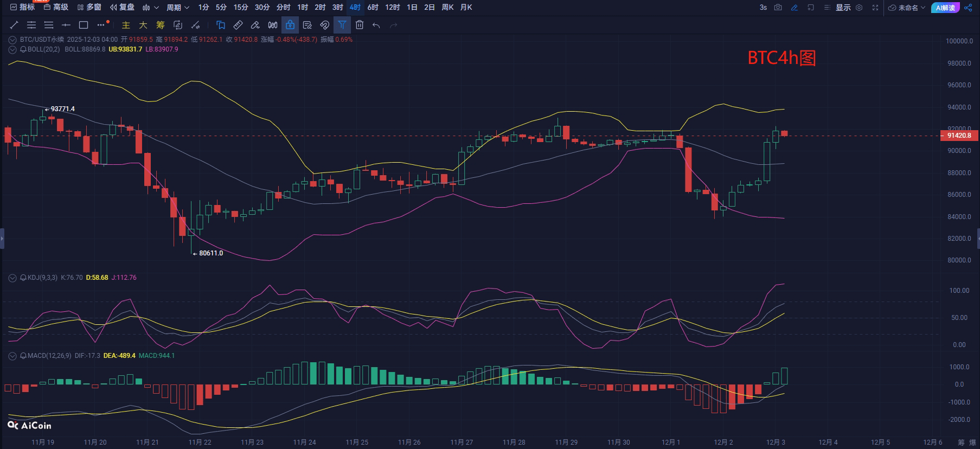The height and width of the screenshot is (449, 980).
Task: Toggle the highlighted filter funnel tool
Action: coord(342,25)
